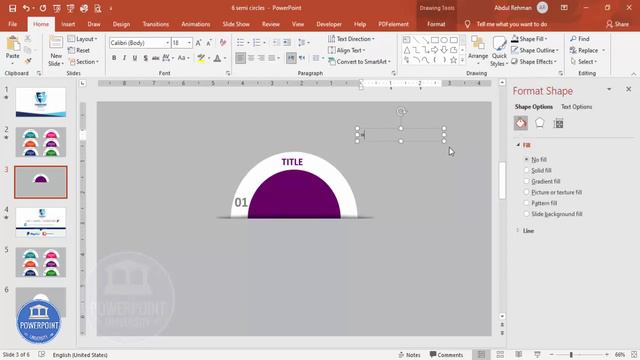Switch to Text Options in Format Shape

click(576, 107)
